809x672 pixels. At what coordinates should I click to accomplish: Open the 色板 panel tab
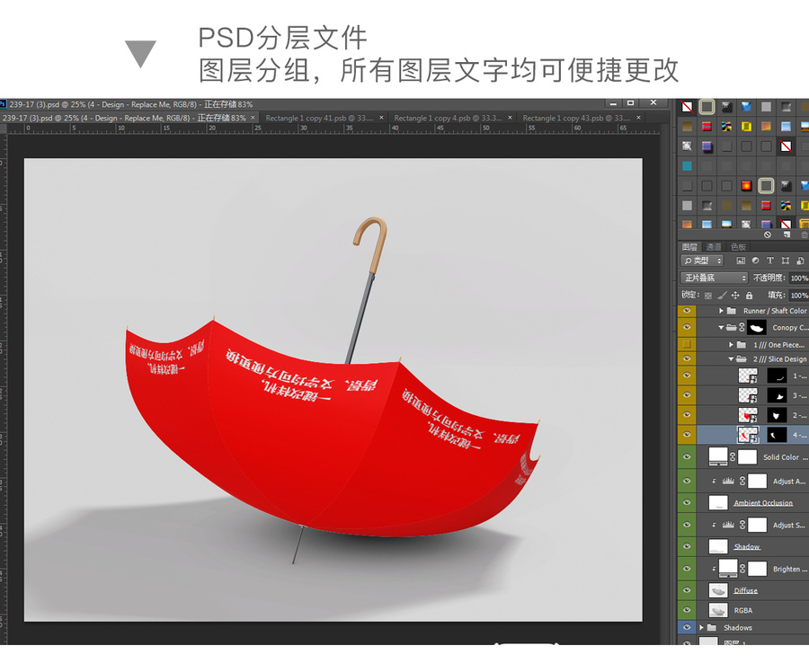(738, 247)
